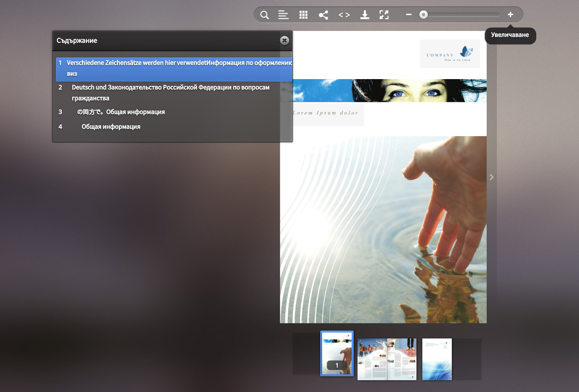Close the Съдържание panel
Screen dimensions: 579x392
[x=284, y=40]
